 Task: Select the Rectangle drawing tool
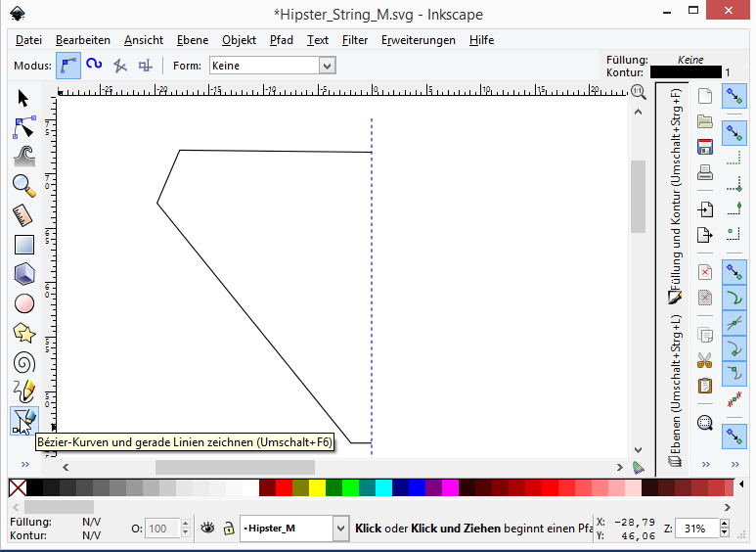(23, 245)
